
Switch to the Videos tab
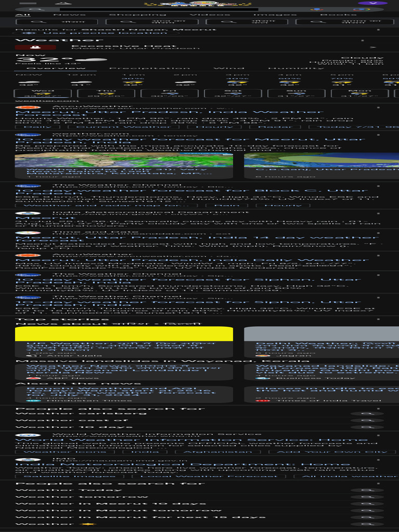click(210, 15)
